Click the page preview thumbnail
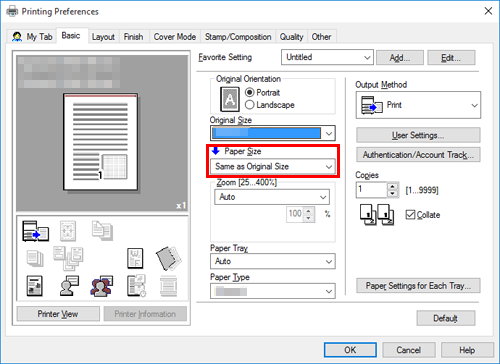Viewport: 500px width, 364px height. click(x=101, y=142)
